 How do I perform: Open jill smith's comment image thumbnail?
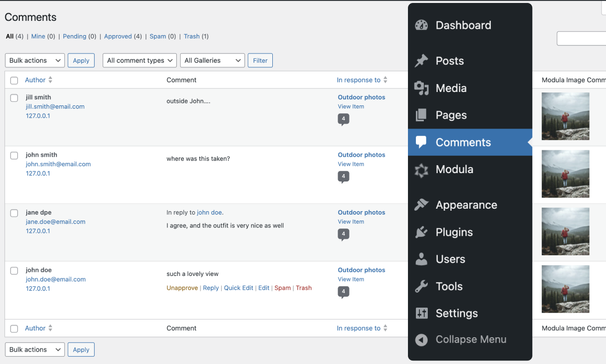pos(565,116)
